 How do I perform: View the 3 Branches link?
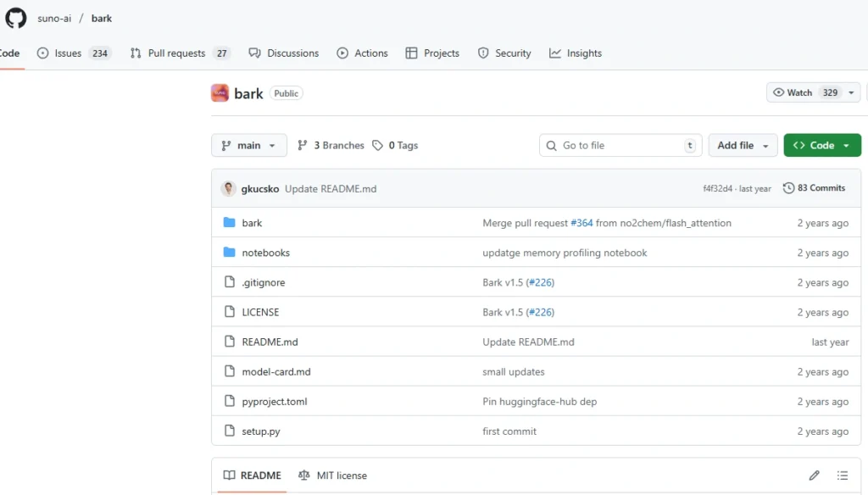click(x=331, y=146)
